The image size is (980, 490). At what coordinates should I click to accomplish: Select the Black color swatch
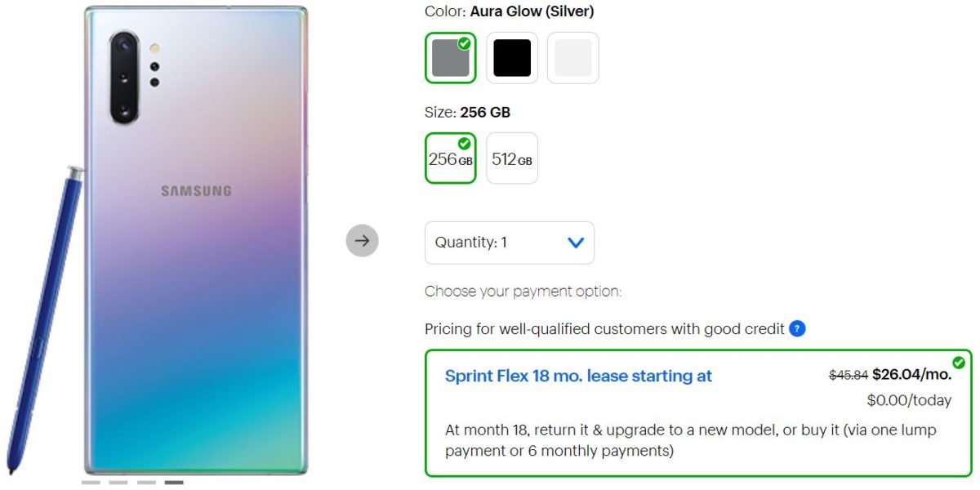[511, 56]
